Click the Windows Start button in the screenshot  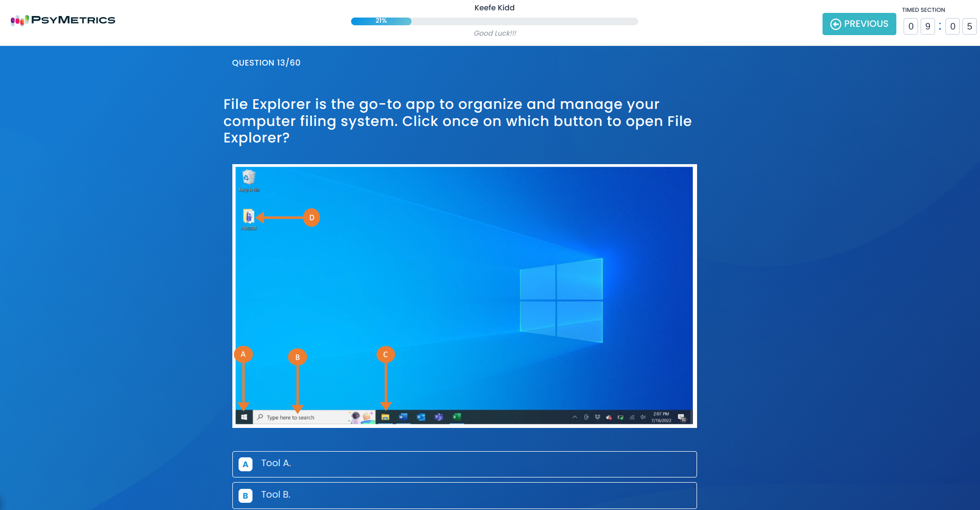244,417
